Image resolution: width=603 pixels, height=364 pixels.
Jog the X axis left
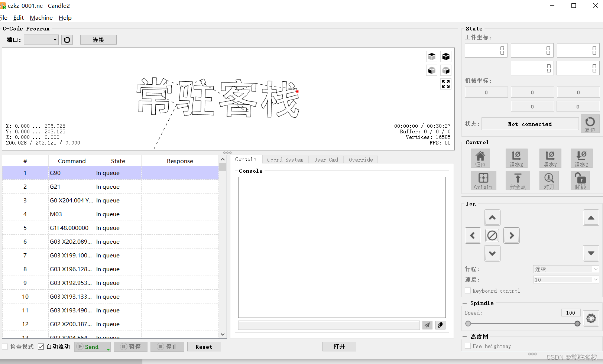pyautogui.click(x=473, y=235)
